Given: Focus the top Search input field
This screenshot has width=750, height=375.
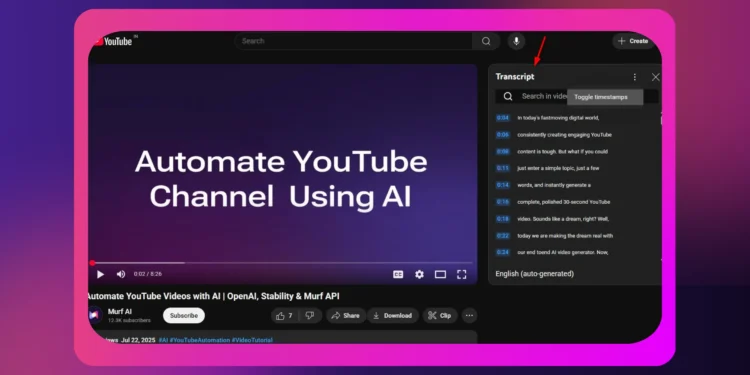Looking at the screenshot, I should (x=353, y=41).
